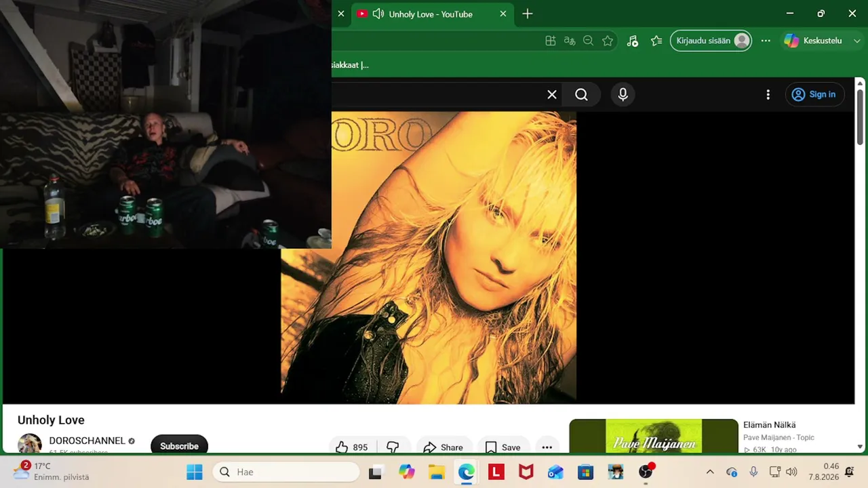This screenshot has width=868, height=488.
Task: Open McAfee from the taskbar
Action: (x=526, y=472)
